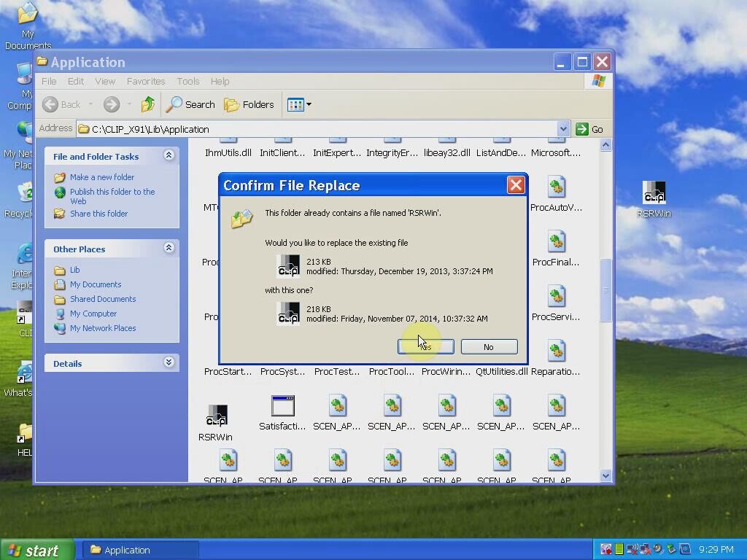Select the Satisfacti document icon
The image size is (747, 560).
pyautogui.click(x=282, y=406)
